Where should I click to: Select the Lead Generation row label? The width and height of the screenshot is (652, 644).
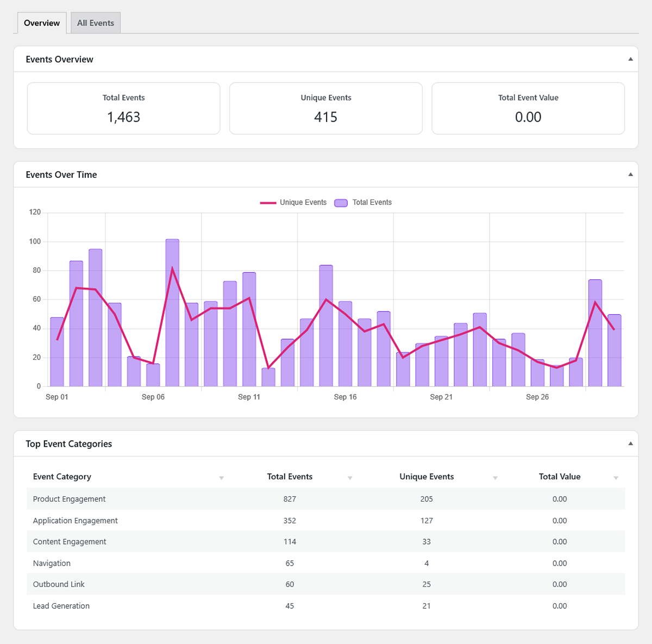(61, 606)
